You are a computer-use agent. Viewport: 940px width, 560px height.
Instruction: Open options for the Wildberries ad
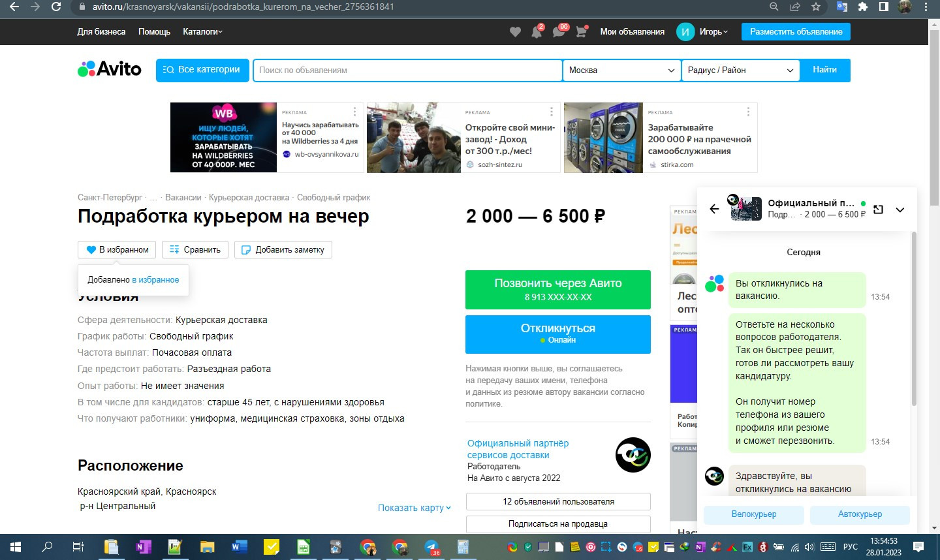tap(354, 112)
